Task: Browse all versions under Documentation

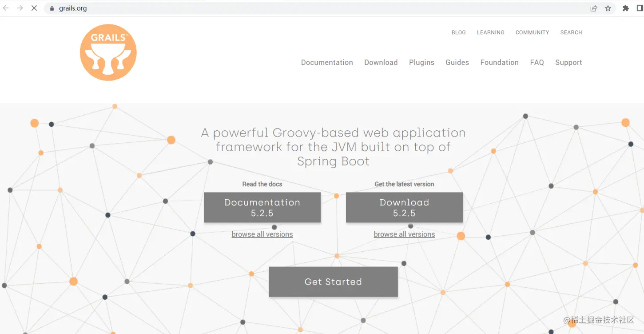Action: (262, 234)
